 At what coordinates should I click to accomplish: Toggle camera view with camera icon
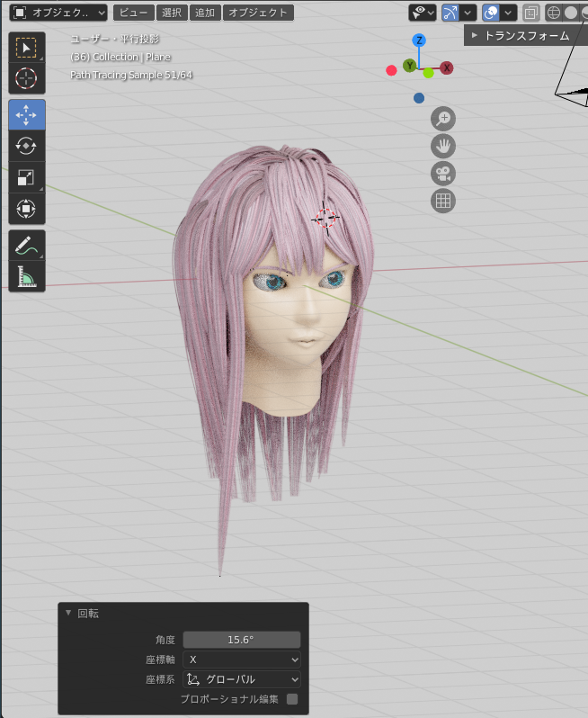443,174
